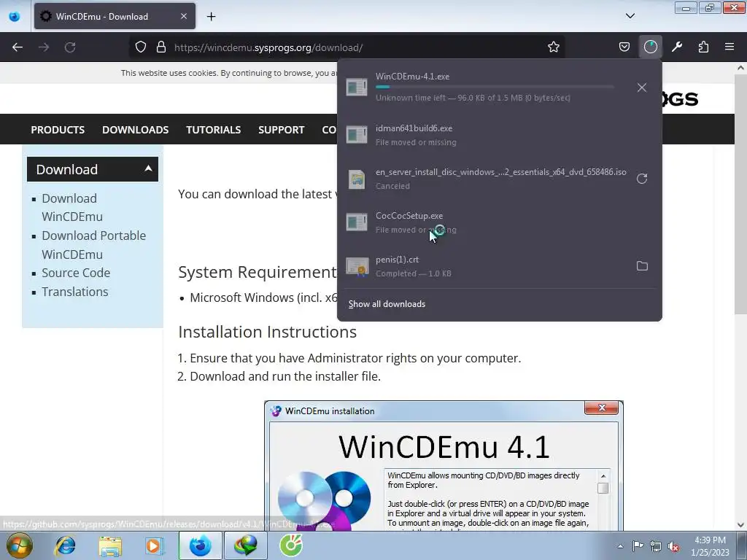Click the Forward navigation arrow
Image resolution: width=747 pixels, height=560 pixels.
coord(44,47)
